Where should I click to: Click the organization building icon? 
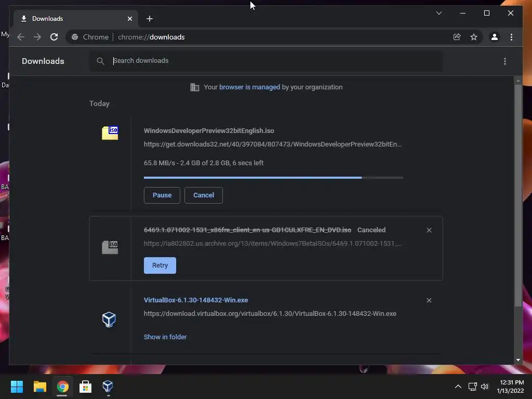(195, 87)
